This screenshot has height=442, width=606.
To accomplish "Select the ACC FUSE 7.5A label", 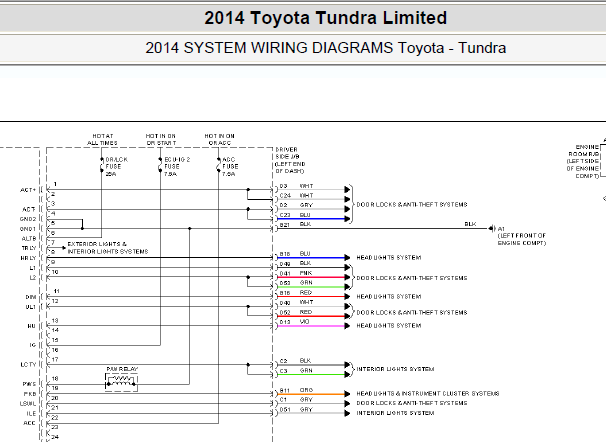I will [230, 167].
